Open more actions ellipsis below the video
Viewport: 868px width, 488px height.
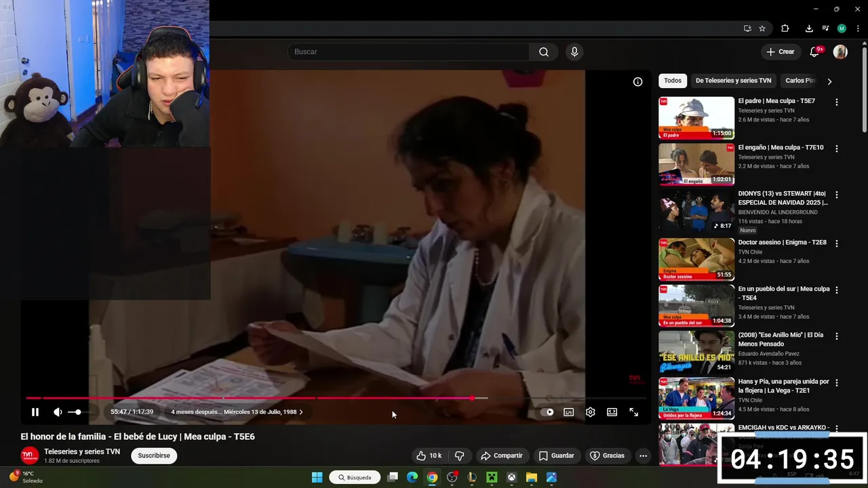(x=643, y=455)
